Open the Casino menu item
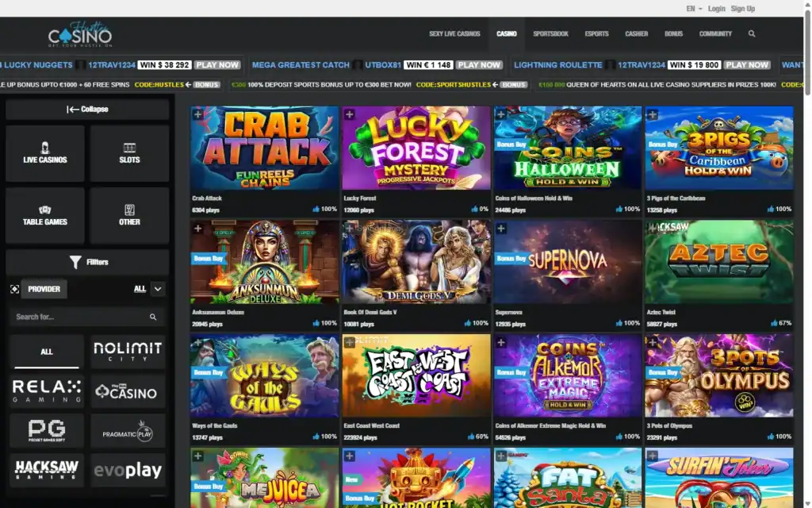The width and height of the screenshot is (812, 508). point(507,33)
